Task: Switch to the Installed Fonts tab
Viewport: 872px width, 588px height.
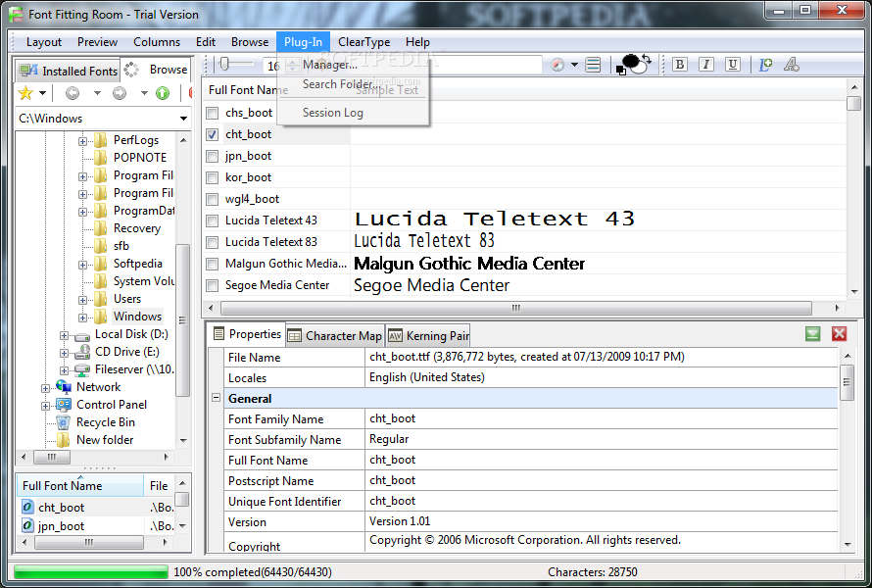Action: pos(68,71)
